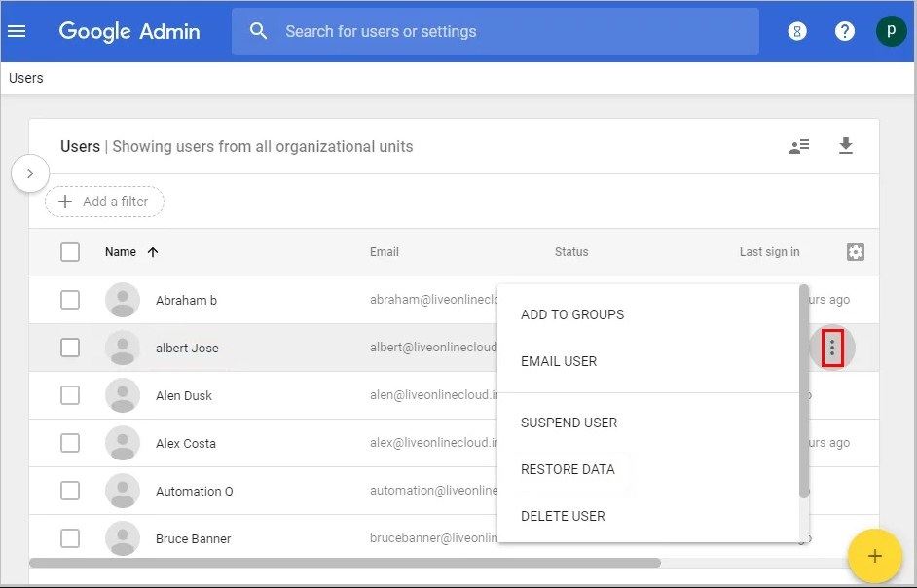Click the abraham@liveonlineclo email cell
This screenshot has height=588, width=917.
point(433,300)
